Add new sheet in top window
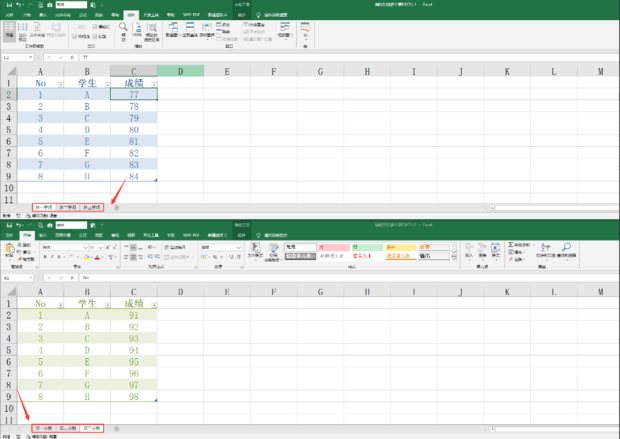 pos(117,208)
